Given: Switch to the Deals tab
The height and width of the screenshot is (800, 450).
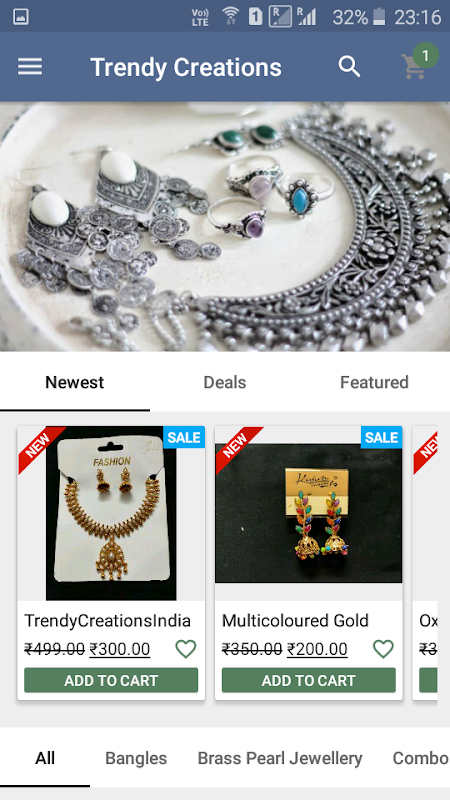Looking at the screenshot, I should click(x=224, y=382).
